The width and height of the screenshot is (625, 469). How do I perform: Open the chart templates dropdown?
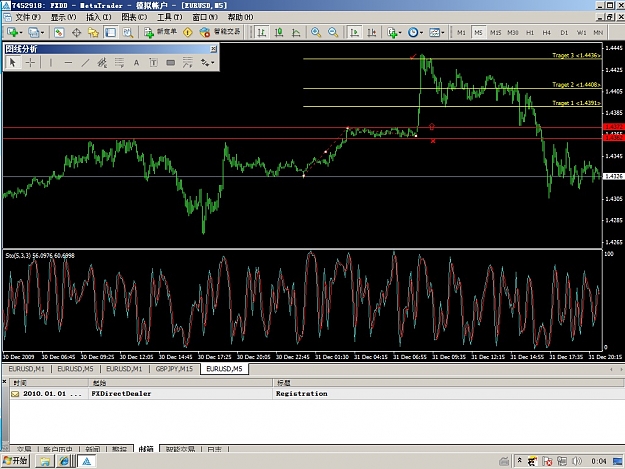[x=436, y=33]
